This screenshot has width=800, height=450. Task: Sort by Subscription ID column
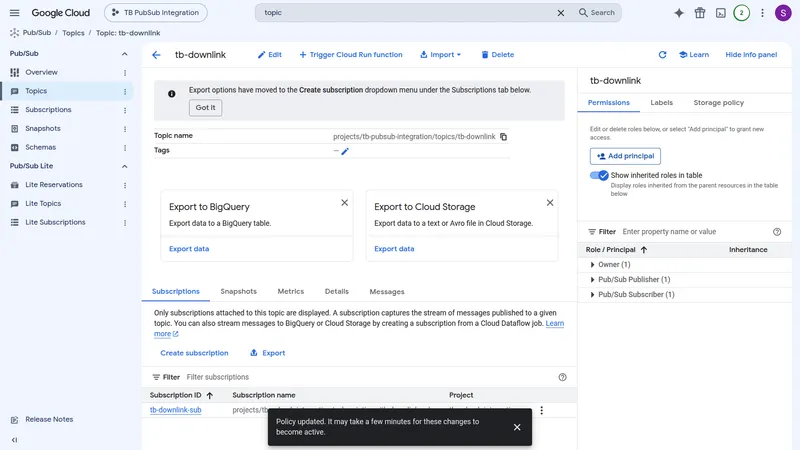181,395
